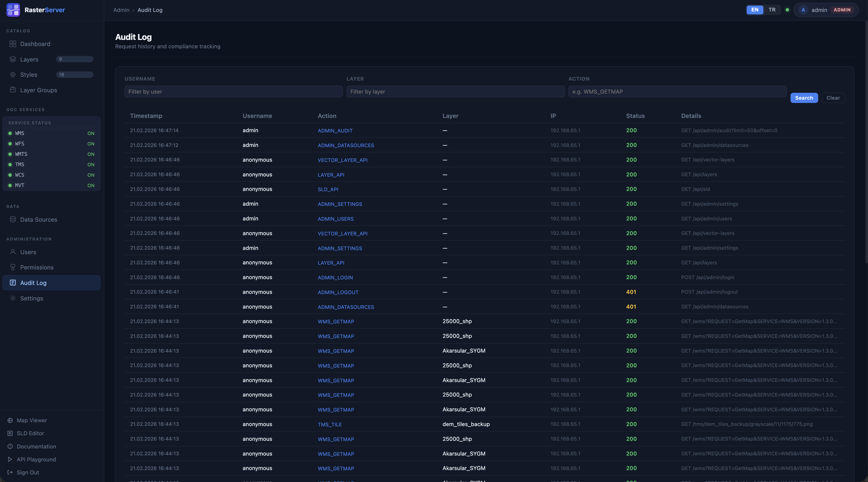
Task: Click the green connection status indicator
Action: click(x=787, y=10)
